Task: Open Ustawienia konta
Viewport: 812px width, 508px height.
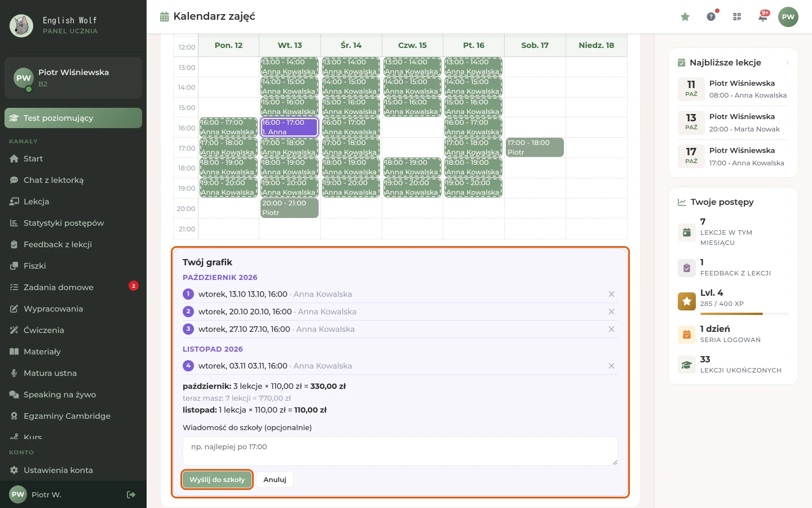Action: tap(73, 470)
